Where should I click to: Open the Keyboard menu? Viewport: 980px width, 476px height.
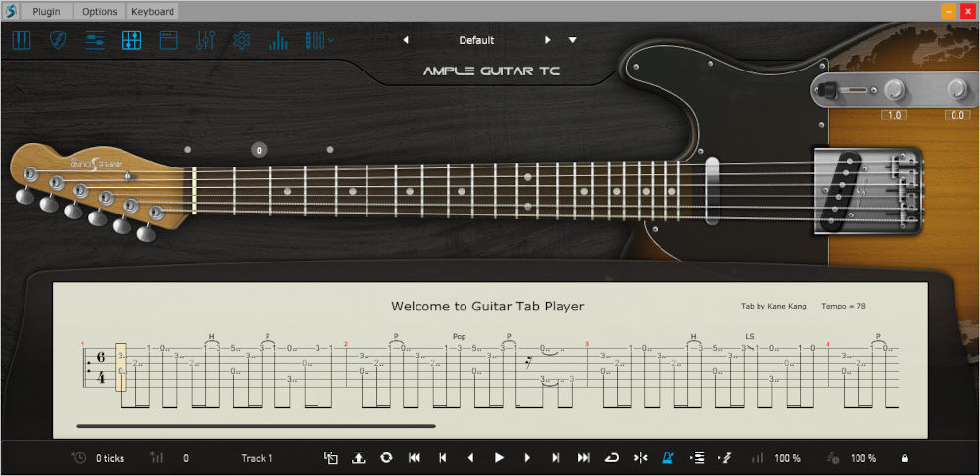(153, 11)
